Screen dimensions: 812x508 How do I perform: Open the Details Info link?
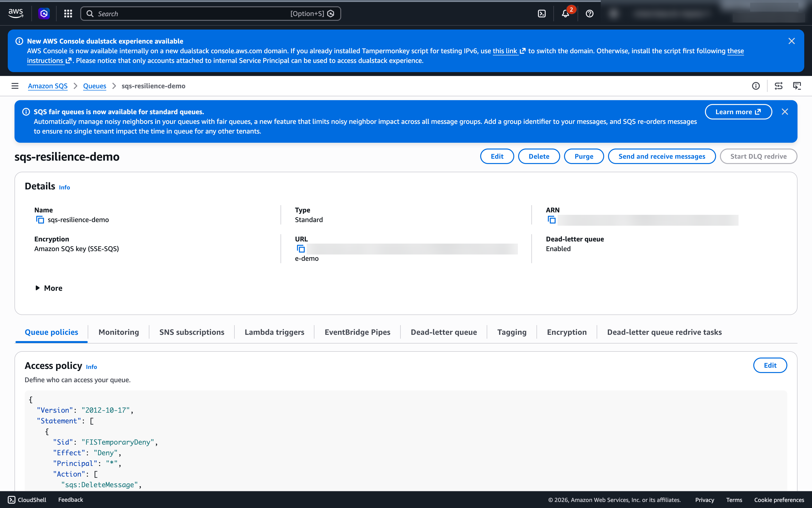[65, 187]
